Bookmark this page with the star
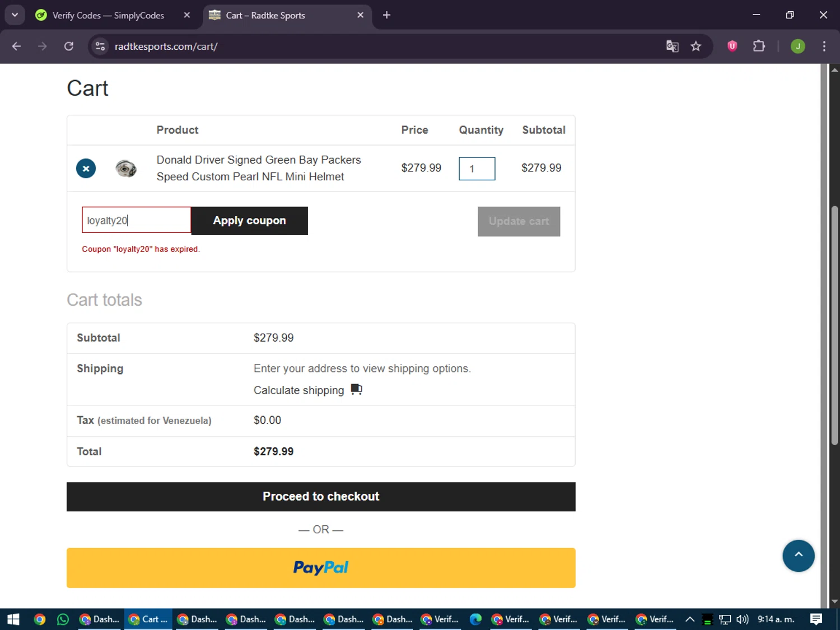Viewport: 840px width, 630px height. [696, 46]
